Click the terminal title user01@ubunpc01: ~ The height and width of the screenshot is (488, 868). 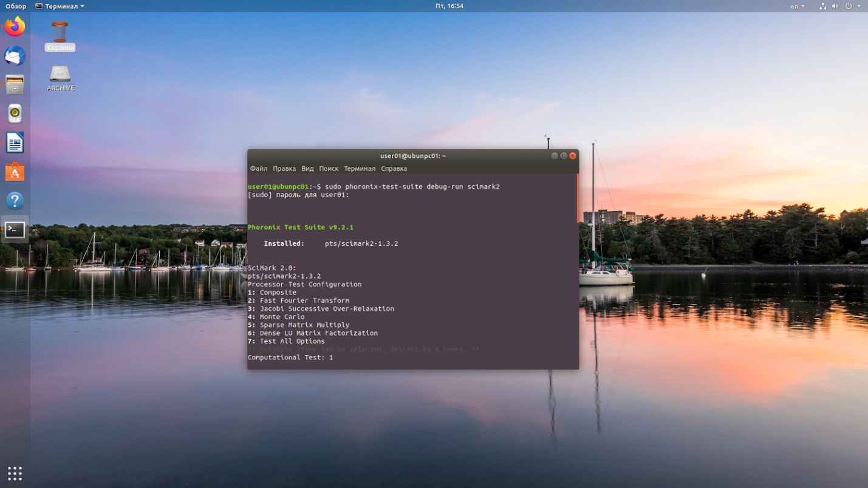coord(413,156)
